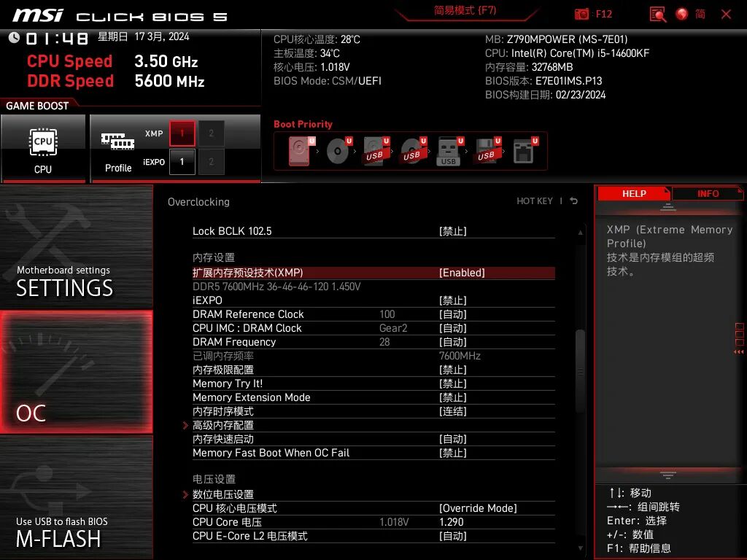This screenshot has width=747, height=560.
Task: Click the HOT KEY button
Action: 535,201
